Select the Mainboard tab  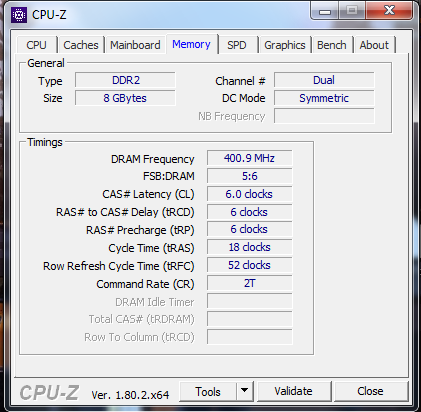pos(135,45)
